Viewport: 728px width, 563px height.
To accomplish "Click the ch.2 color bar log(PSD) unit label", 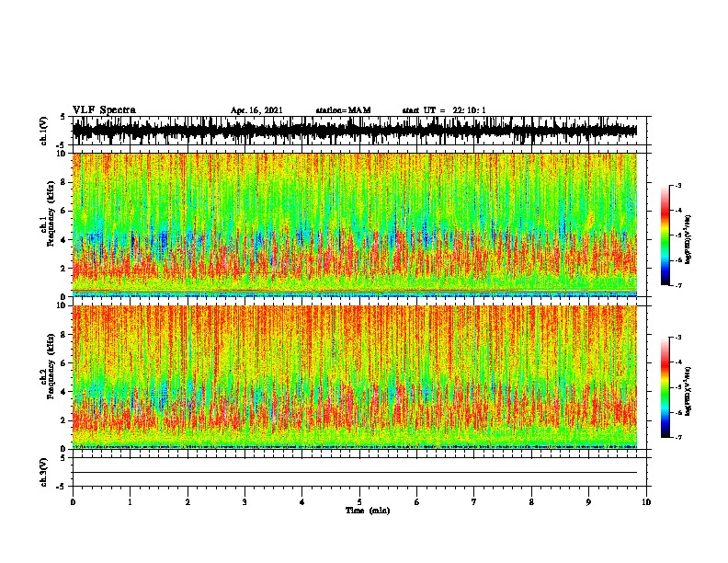I will 688,392.
